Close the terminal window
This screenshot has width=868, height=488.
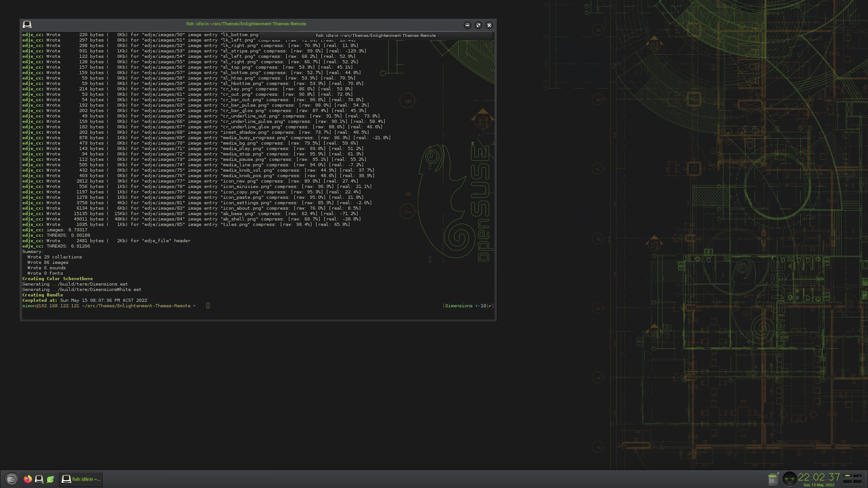[489, 25]
